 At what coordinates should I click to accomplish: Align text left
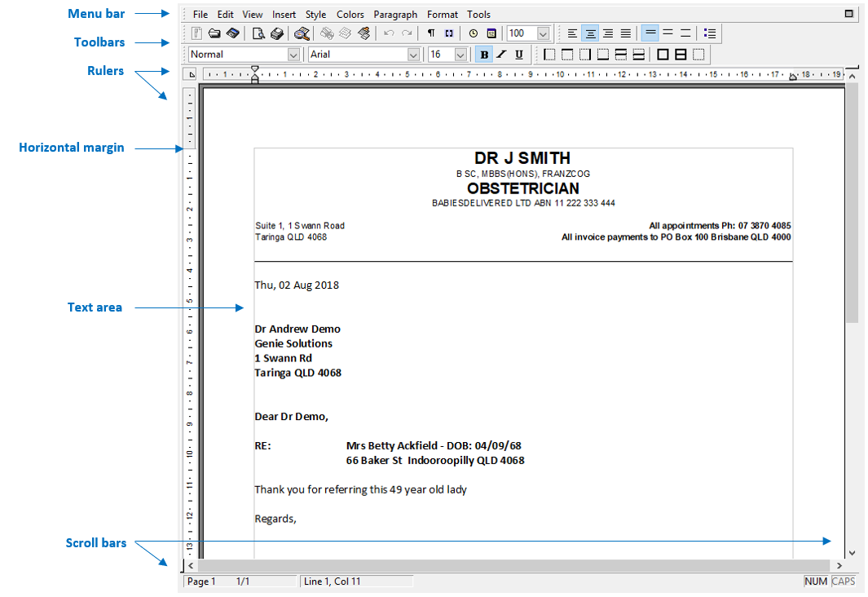(x=572, y=33)
